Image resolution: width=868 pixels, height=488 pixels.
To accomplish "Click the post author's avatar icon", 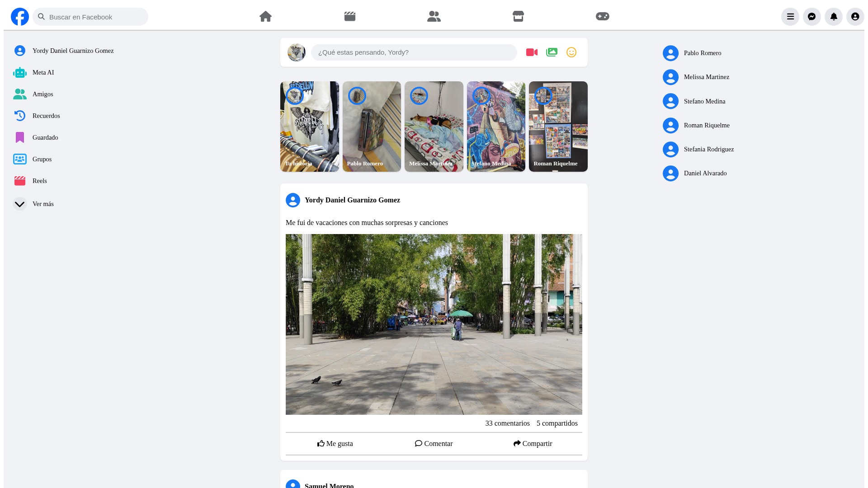I will (293, 200).
